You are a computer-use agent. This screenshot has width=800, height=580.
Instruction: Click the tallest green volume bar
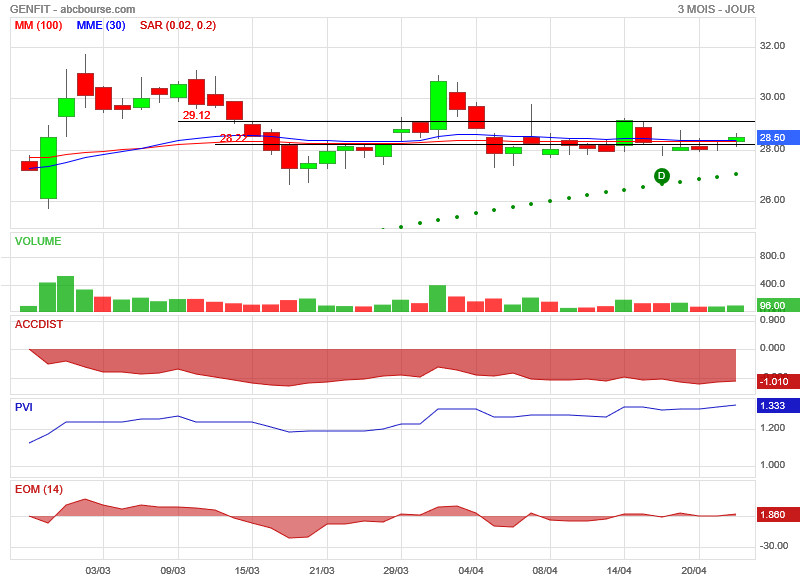pyautogui.click(x=66, y=294)
